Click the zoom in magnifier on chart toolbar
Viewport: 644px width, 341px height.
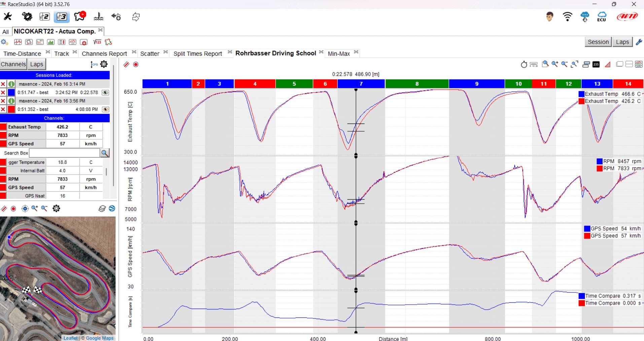point(555,64)
